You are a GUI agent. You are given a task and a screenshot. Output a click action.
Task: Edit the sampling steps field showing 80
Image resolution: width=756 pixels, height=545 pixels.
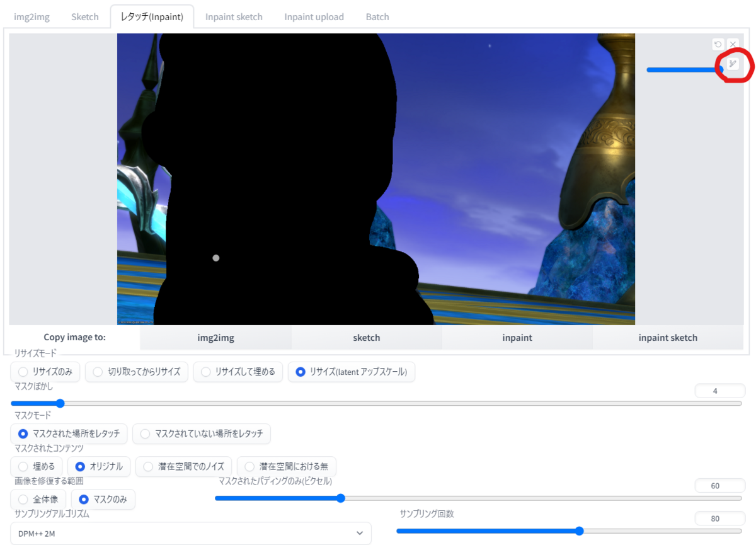pyautogui.click(x=720, y=519)
